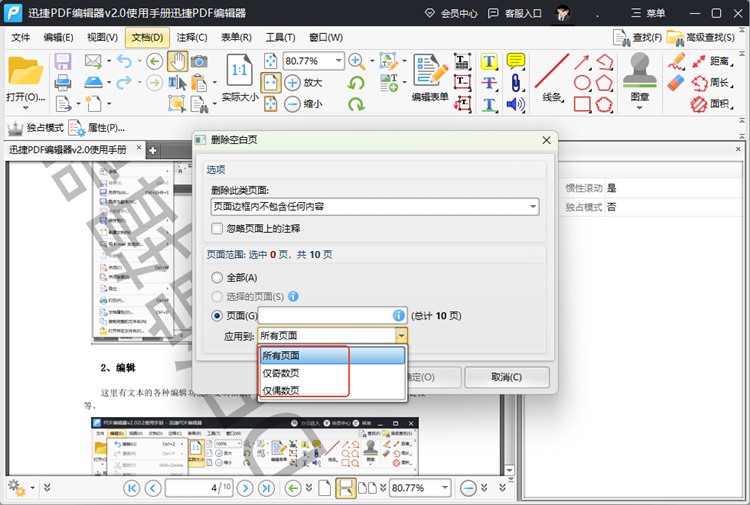The height and width of the screenshot is (505, 750).
Task: Select the 线条 line tool
Action: (x=552, y=77)
